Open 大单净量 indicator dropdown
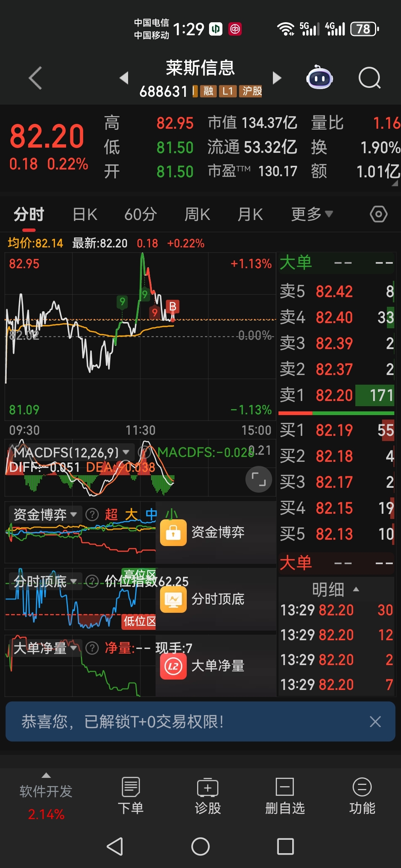Screen dimensions: 401x868 (45, 648)
